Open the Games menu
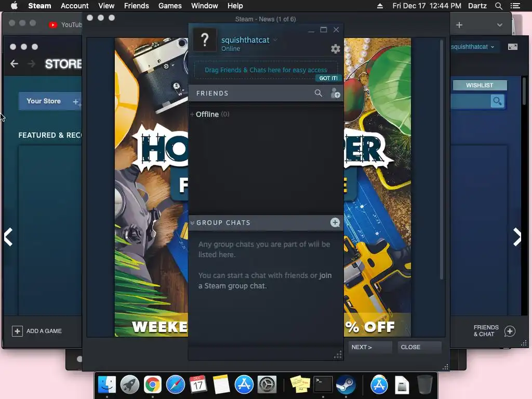This screenshot has height=399, width=532. click(x=170, y=6)
